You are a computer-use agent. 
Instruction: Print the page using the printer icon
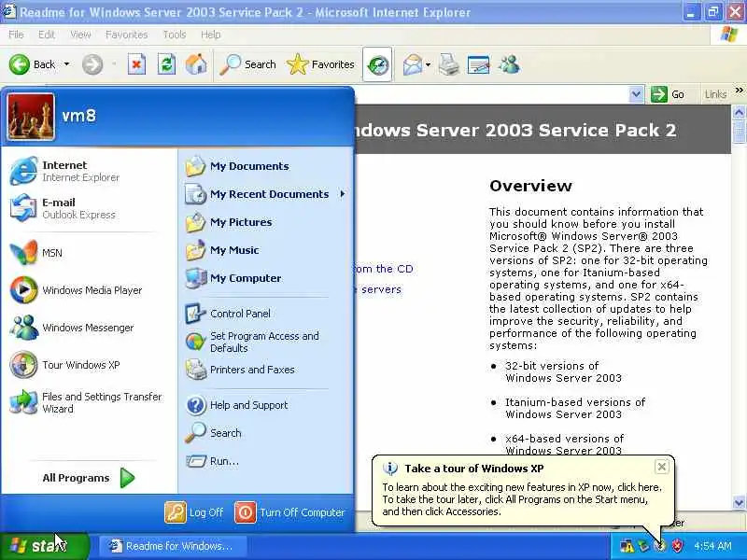coord(448,64)
